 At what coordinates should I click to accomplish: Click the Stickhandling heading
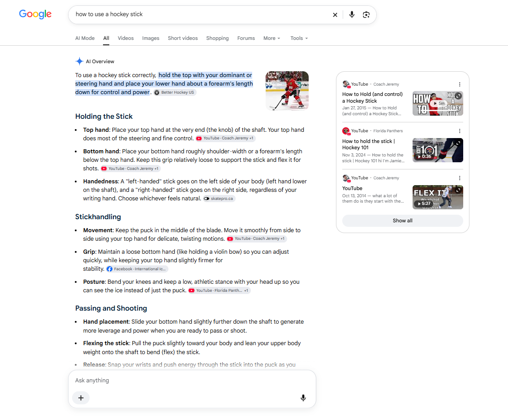(98, 217)
